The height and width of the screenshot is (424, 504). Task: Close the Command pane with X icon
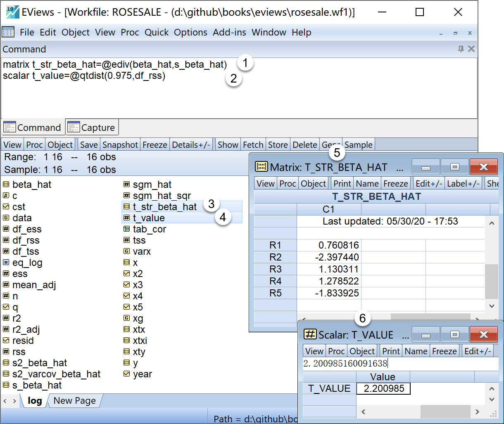[x=471, y=49]
